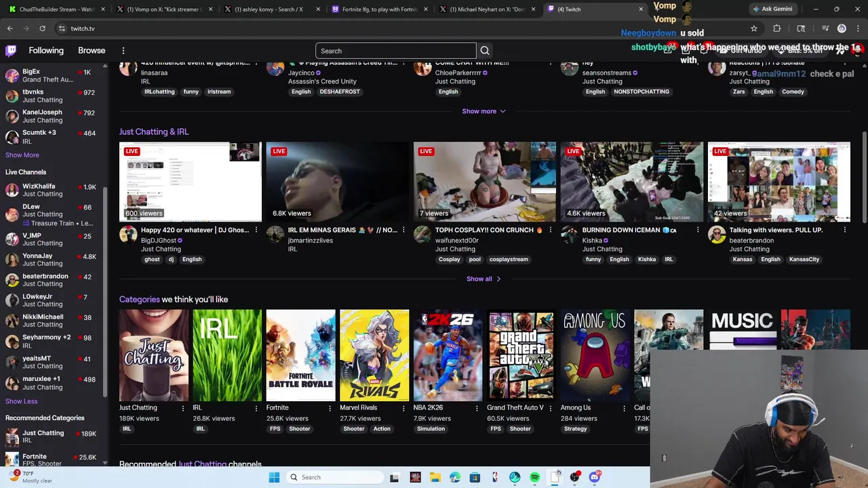Click the search magnifier button in Twitch
868x488 pixels.
click(485, 51)
